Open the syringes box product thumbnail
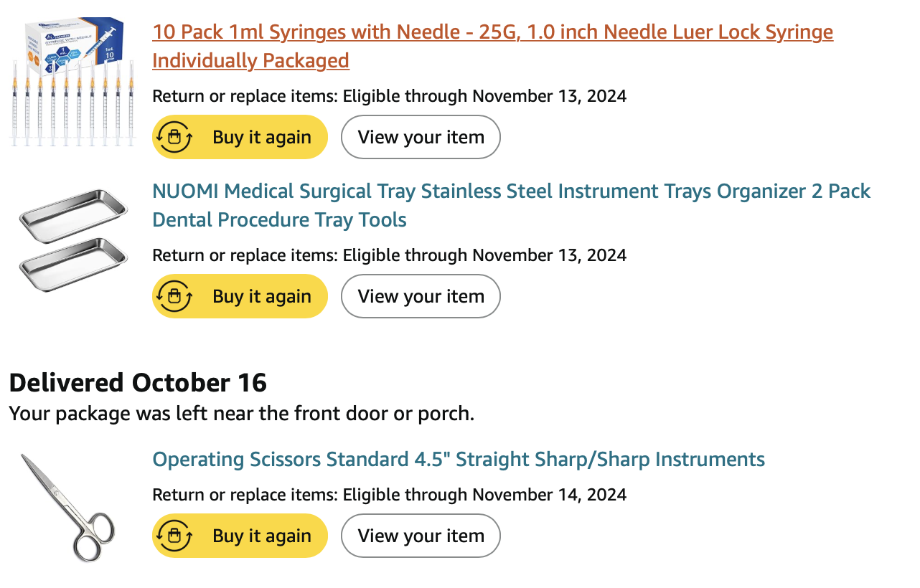 tap(72, 82)
